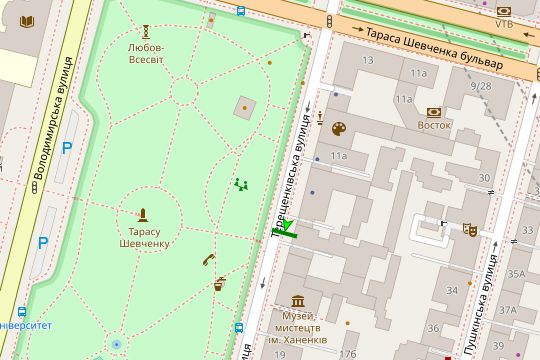Click the green arrow position marker
The image size is (540, 360).
click(287, 225)
